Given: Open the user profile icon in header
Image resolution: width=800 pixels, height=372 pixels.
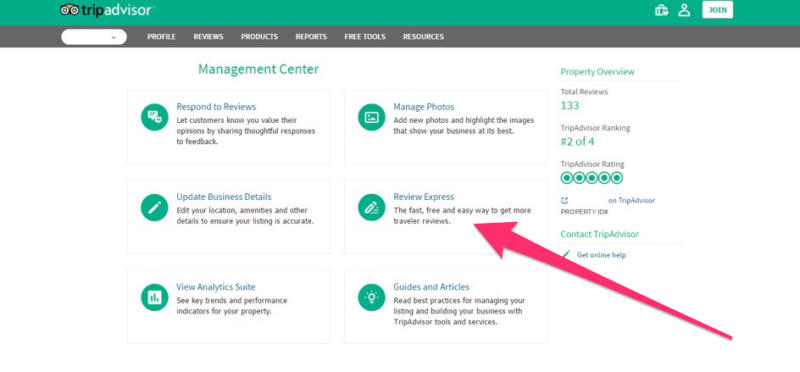Looking at the screenshot, I should (684, 10).
